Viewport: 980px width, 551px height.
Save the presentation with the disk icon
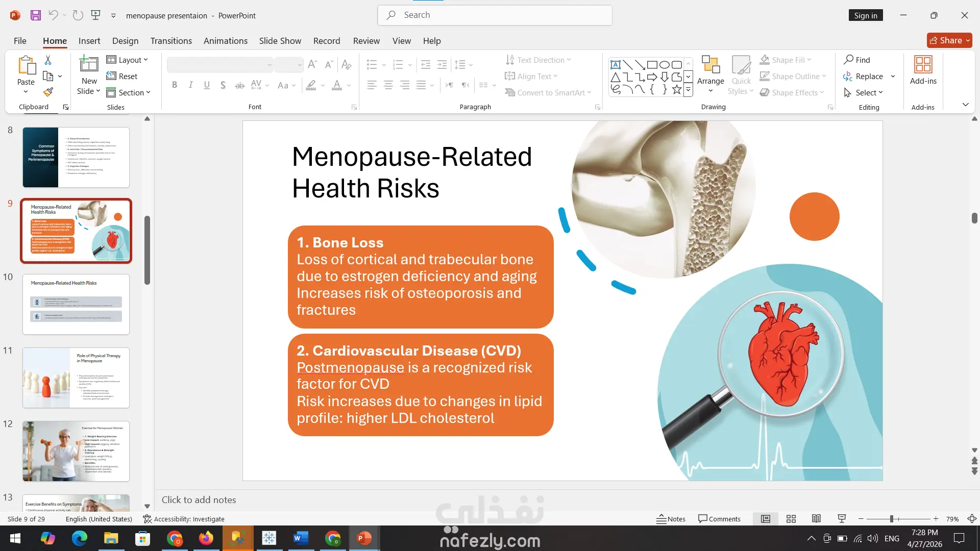(35, 15)
